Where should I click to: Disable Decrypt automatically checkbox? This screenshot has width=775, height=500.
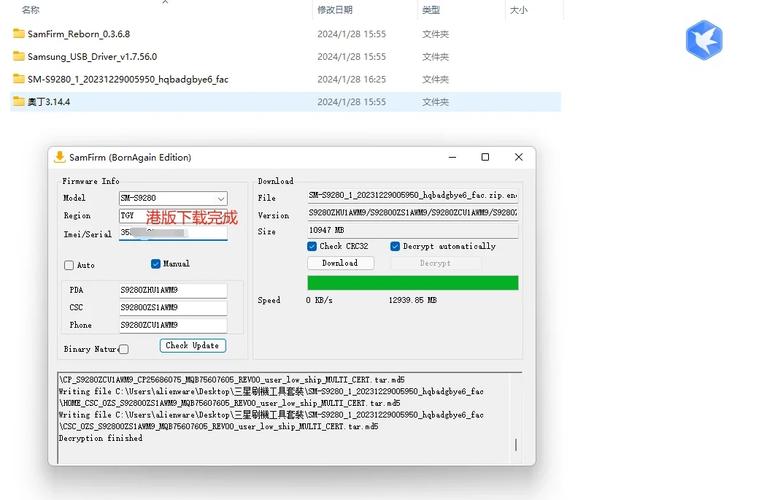(x=395, y=246)
